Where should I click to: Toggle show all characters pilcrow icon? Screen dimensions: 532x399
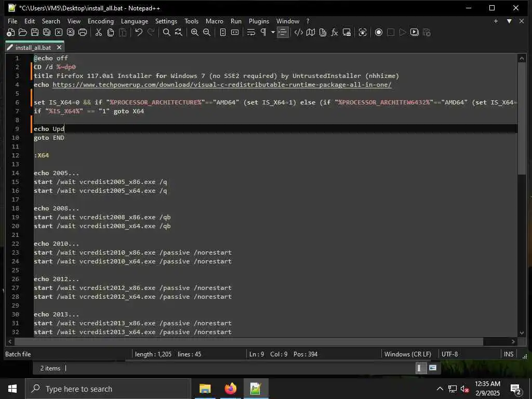(x=263, y=33)
